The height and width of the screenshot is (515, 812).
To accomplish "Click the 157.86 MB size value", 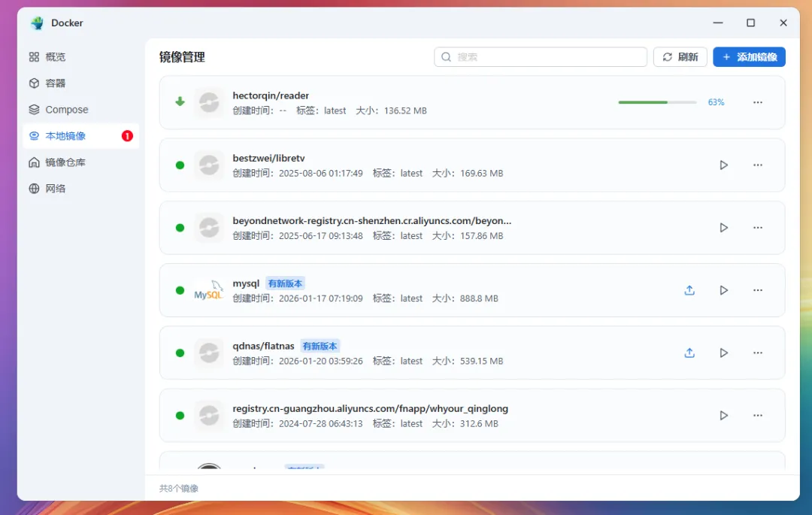I will 482,236.
